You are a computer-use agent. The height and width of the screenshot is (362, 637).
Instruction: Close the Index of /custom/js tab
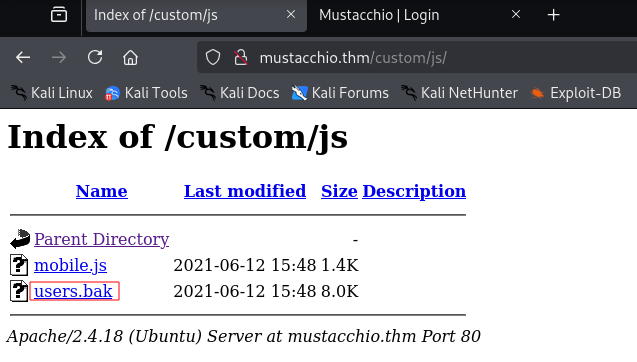click(x=291, y=15)
